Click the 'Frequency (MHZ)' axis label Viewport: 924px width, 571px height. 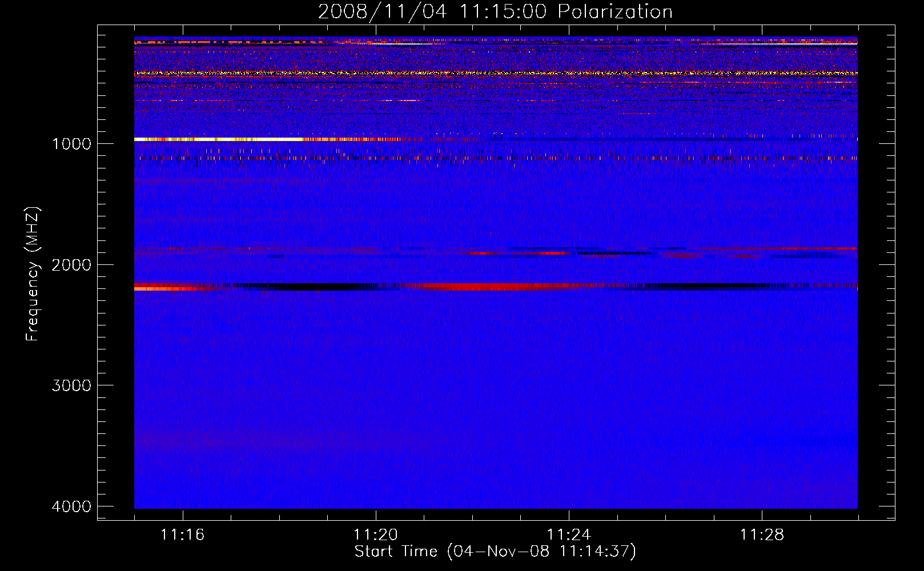pos(33,274)
